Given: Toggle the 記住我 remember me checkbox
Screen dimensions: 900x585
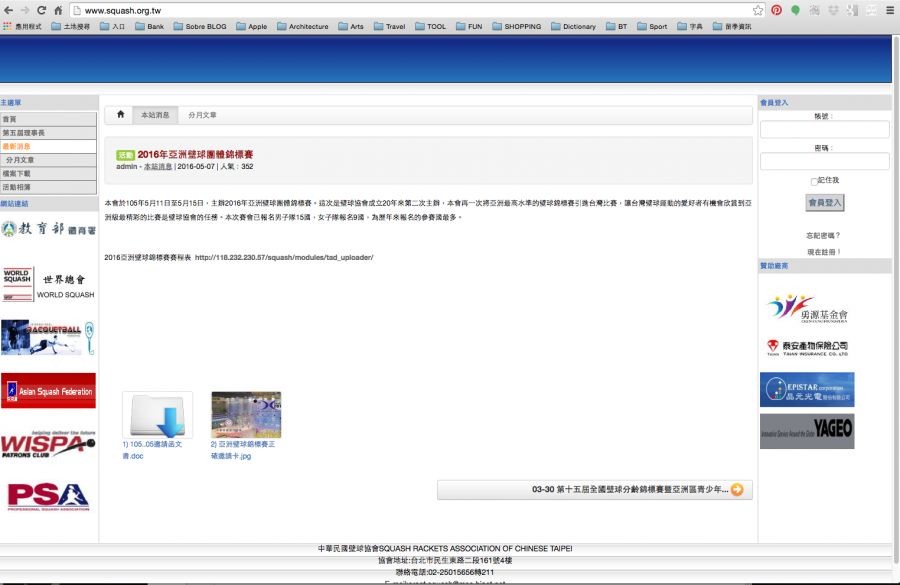Looking at the screenshot, I should [814, 181].
